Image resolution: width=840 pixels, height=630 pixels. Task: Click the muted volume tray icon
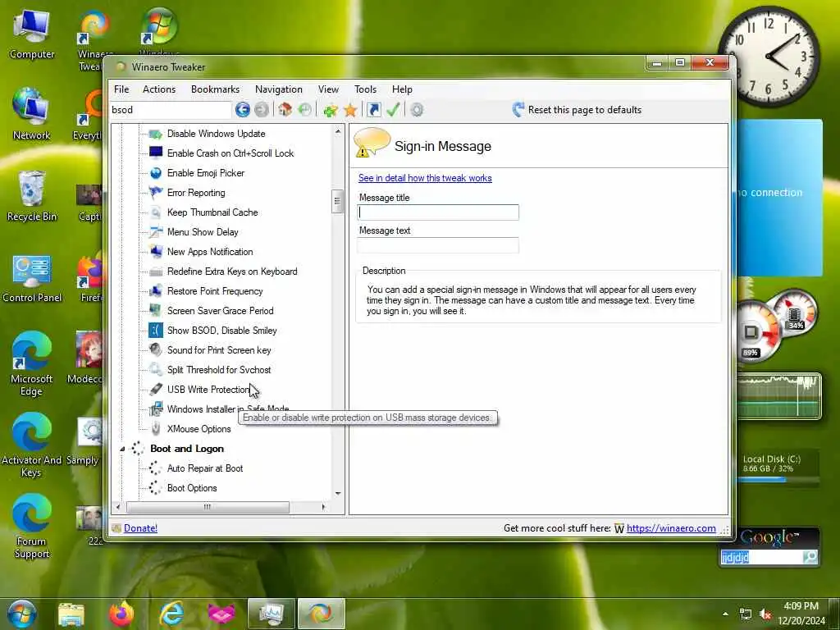click(765, 614)
